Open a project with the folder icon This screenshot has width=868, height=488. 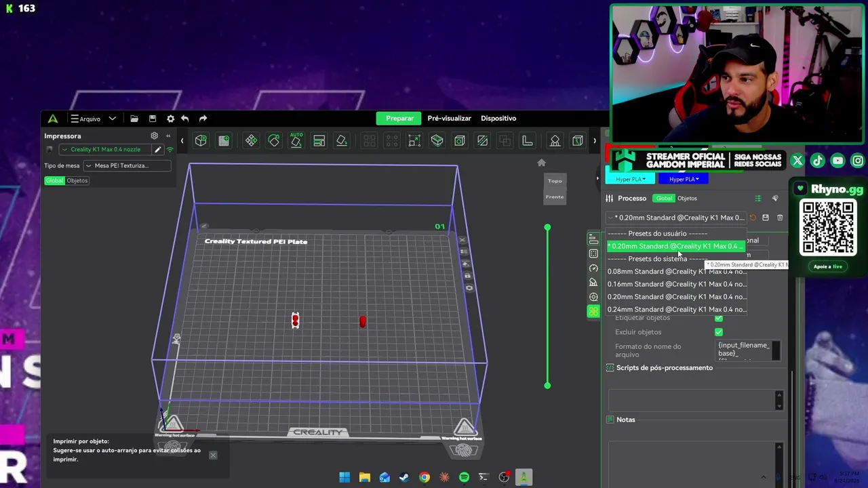[x=134, y=119]
